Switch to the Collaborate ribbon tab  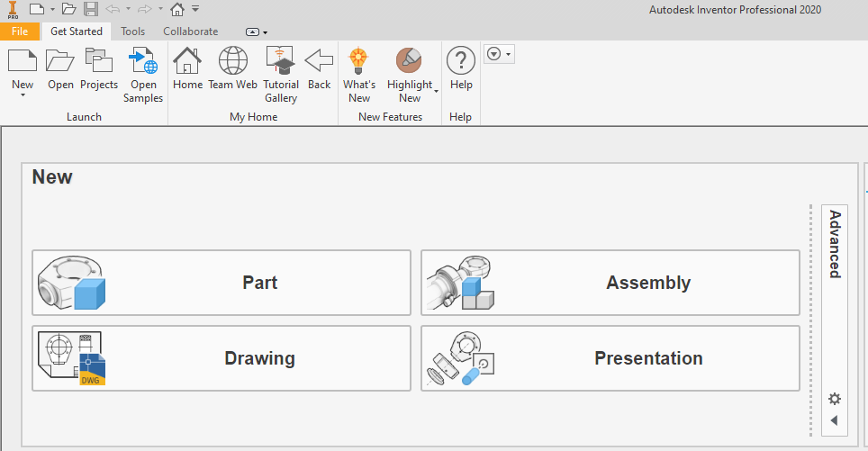(190, 32)
